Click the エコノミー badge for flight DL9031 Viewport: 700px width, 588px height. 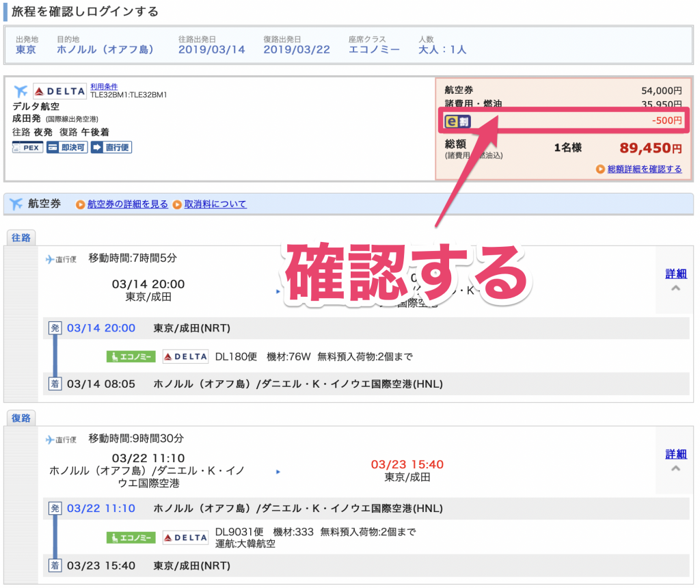point(130,538)
